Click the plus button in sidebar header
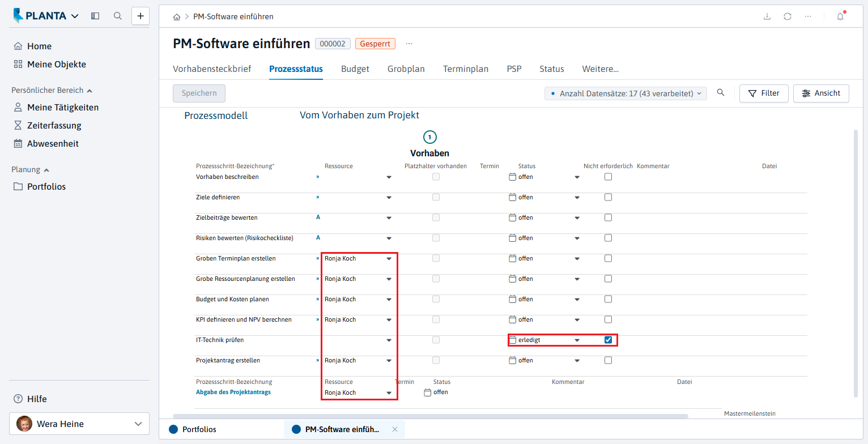Screen dimensions: 868x444 point(141,16)
